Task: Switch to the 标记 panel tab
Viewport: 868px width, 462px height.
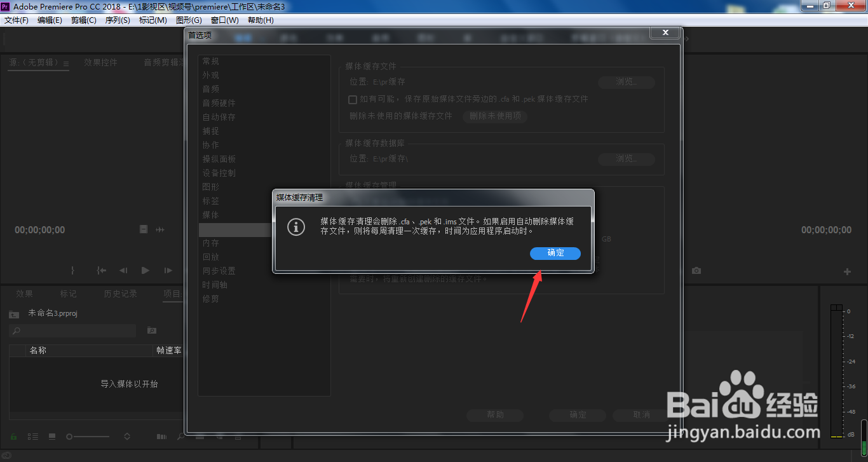Action: pyautogui.click(x=68, y=294)
